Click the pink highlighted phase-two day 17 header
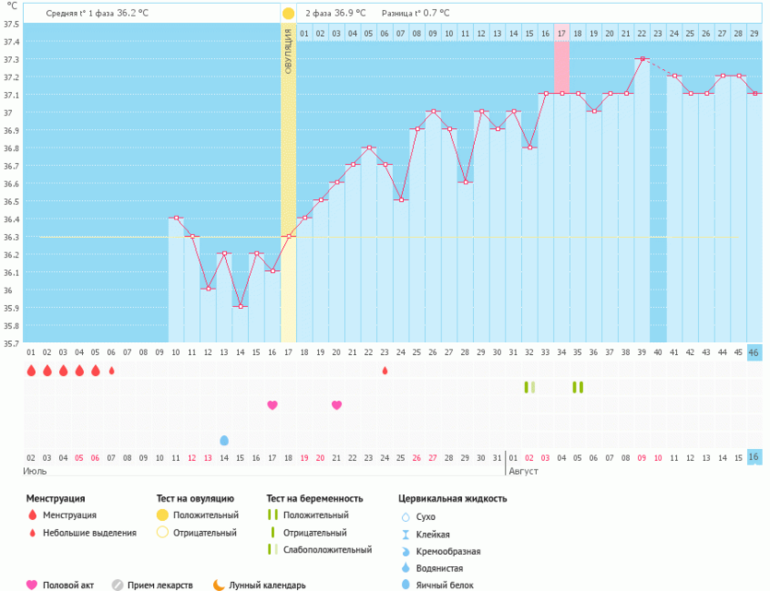 (561, 33)
